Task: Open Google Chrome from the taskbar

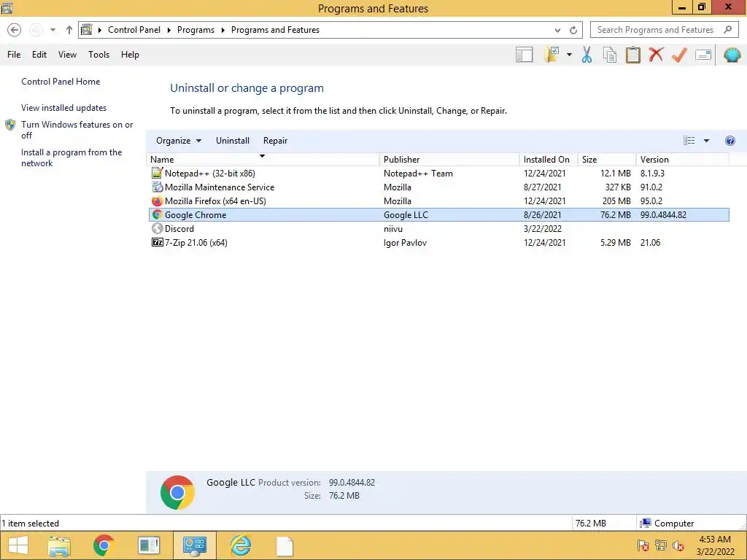Action: pos(104,545)
